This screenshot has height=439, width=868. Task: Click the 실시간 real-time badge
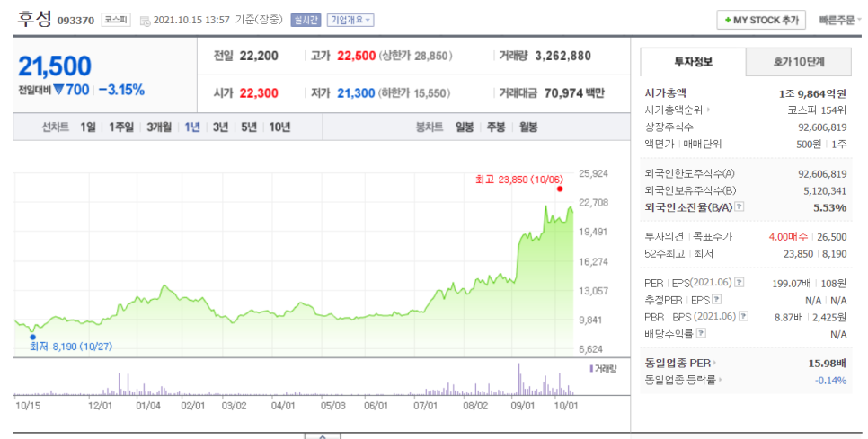[x=305, y=20]
